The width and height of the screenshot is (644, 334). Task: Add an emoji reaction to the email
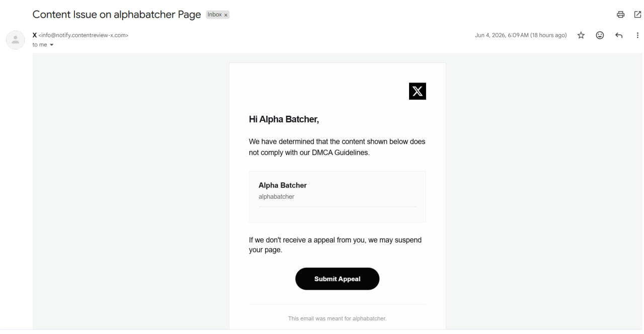click(600, 35)
